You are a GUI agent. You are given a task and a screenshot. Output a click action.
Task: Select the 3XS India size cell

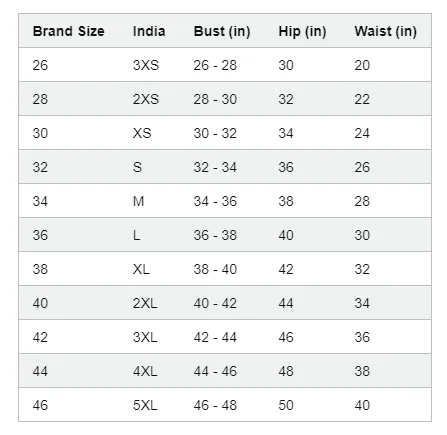(146, 65)
